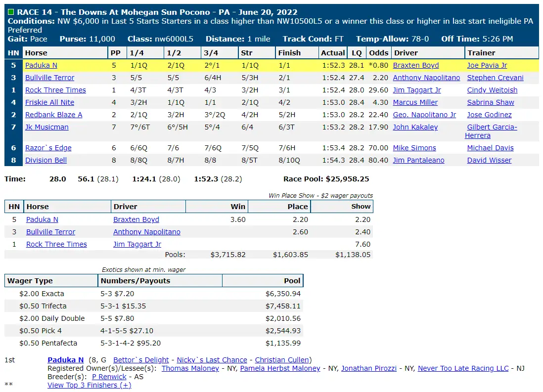Open trainer Sabrina Shaw link
Screen dimensions: 543x392
point(491,102)
